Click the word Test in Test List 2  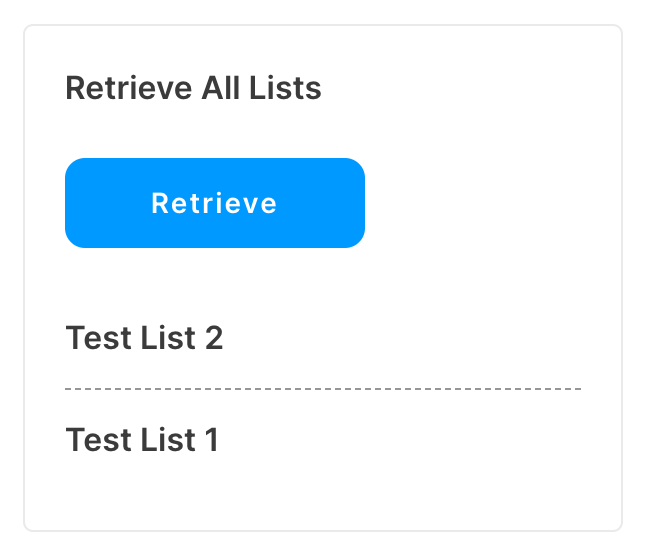[99, 338]
